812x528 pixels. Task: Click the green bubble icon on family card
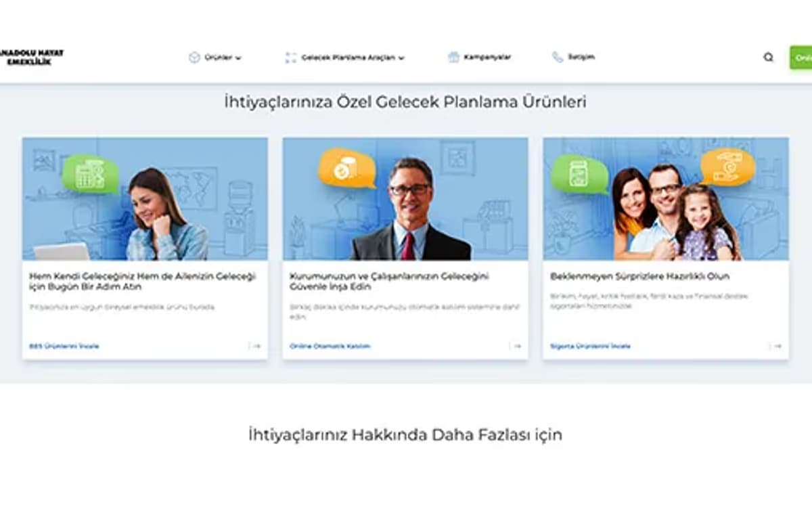coord(580,174)
